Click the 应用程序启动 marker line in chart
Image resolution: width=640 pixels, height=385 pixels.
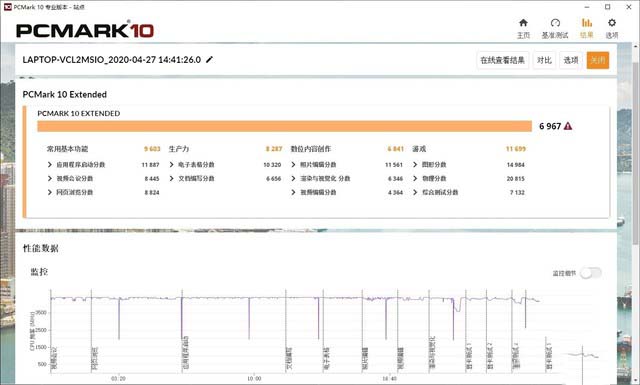pyautogui.click(x=182, y=331)
